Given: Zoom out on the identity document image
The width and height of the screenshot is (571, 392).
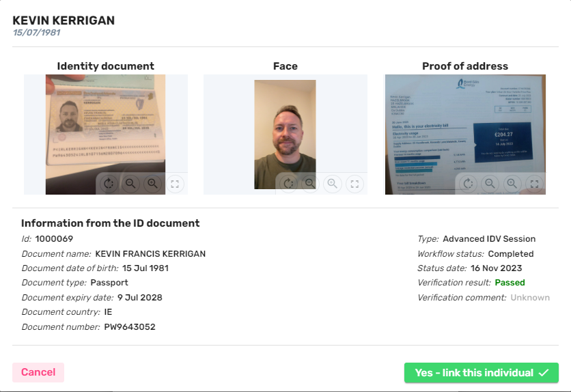Looking at the screenshot, I should [130, 184].
